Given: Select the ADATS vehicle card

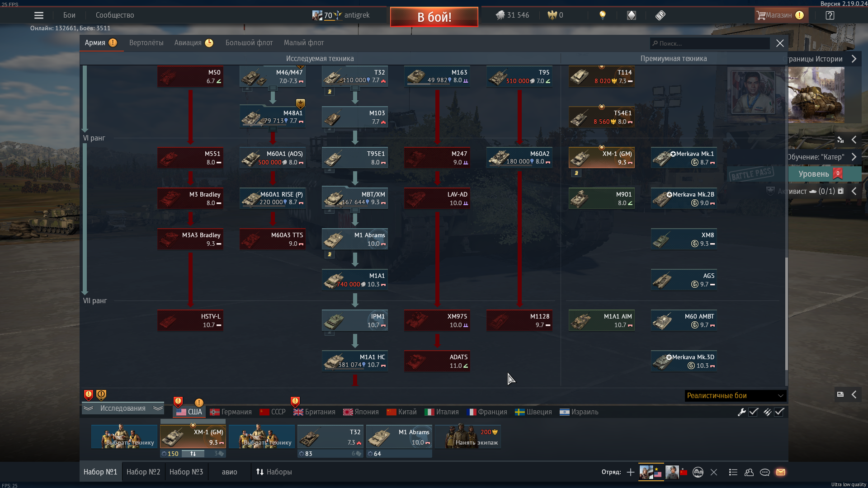Looking at the screenshot, I should (x=437, y=361).
